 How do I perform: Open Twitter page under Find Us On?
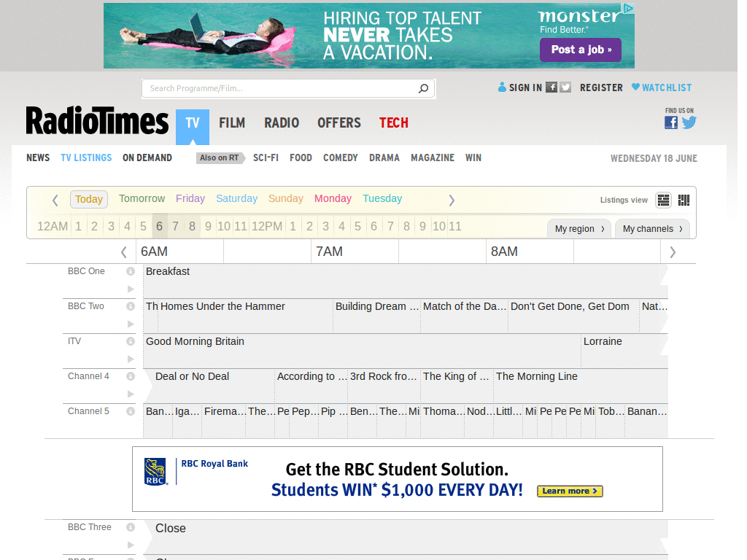pos(689,122)
